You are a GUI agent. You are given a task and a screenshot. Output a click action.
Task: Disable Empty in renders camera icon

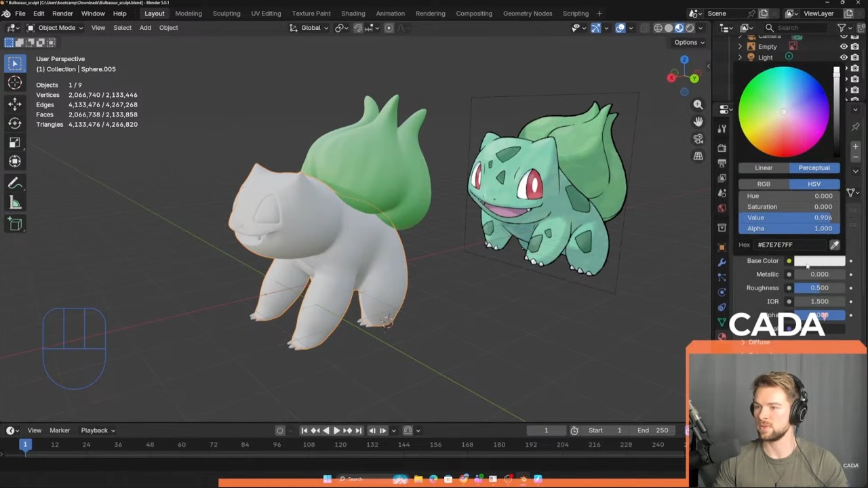coord(854,47)
